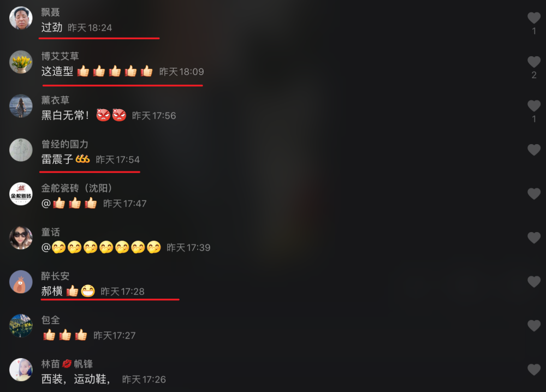This screenshot has width=546, height=392.
Task: Like 曾经的国力's 雷震子 comment
Action: click(x=534, y=150)
